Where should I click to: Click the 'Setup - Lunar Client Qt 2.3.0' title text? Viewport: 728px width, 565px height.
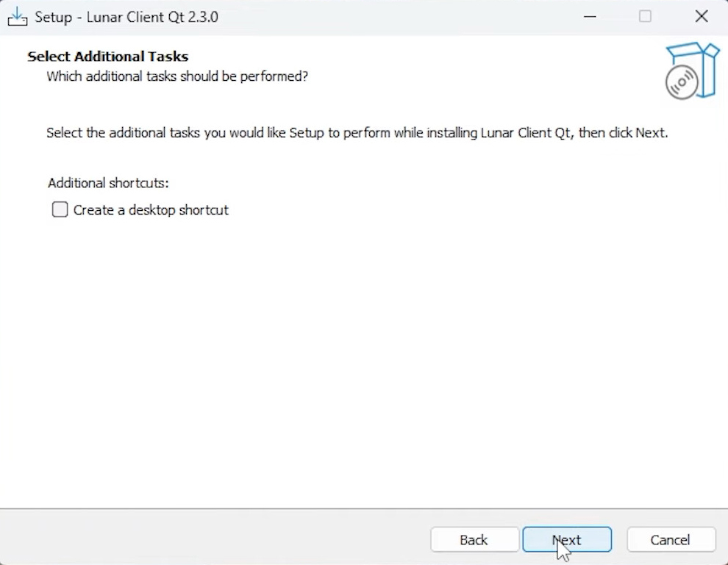click(126, 17)
